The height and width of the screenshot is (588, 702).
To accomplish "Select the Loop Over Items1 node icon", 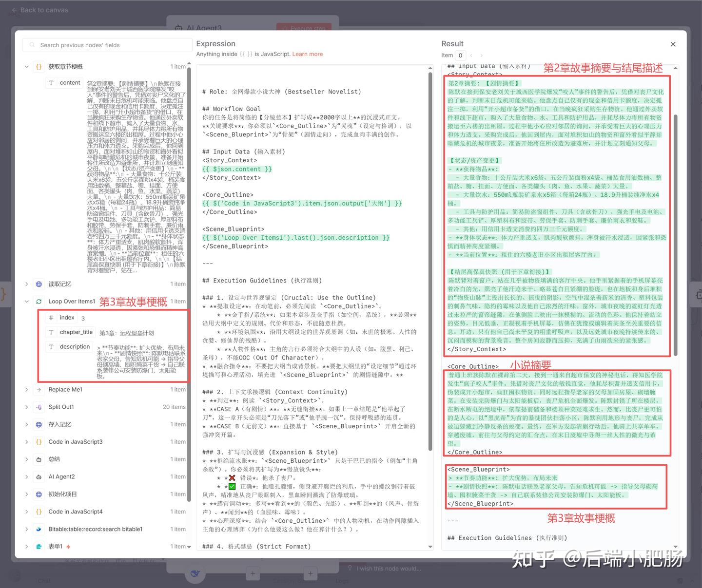I will pyautogui.click(x=39, y=302).
